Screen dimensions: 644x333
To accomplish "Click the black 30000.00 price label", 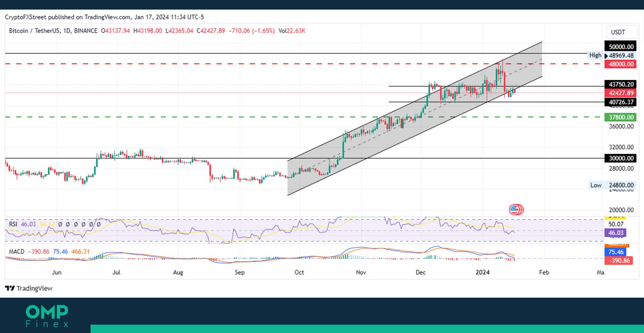I will pos(621,158).
